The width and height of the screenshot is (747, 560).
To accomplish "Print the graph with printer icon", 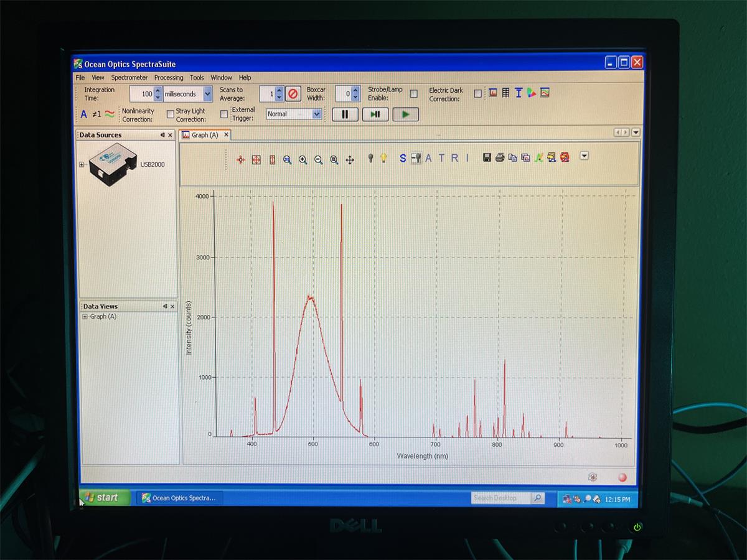I will 499,157.
